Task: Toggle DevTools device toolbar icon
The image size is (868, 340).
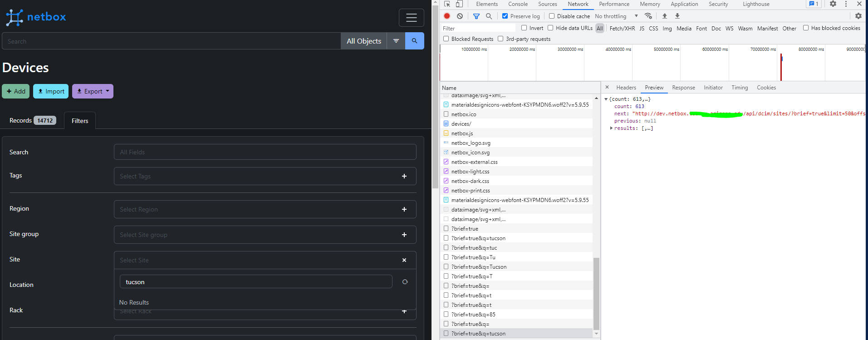Action: (x=459, y=4)
